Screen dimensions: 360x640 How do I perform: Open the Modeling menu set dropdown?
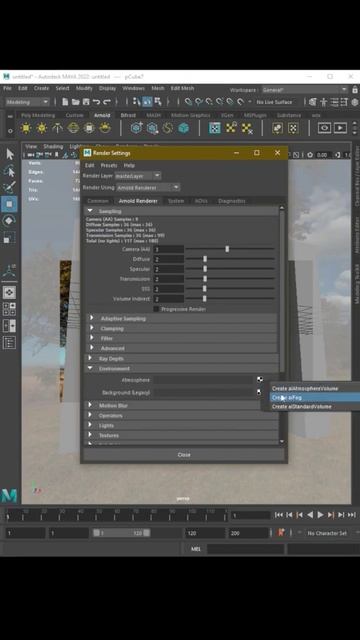pyautogui.click(x=27, y=102)
